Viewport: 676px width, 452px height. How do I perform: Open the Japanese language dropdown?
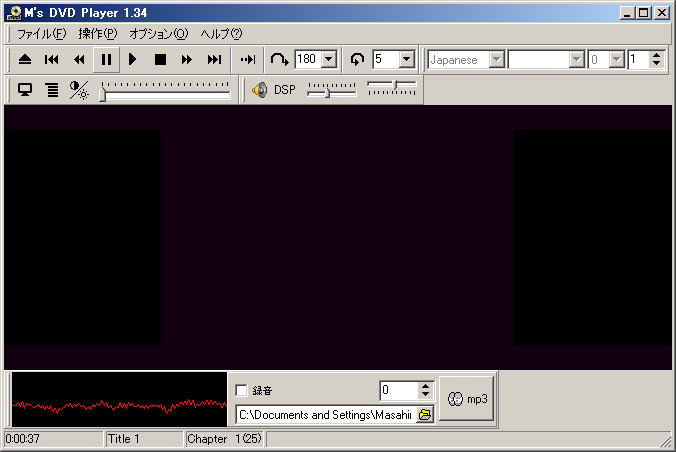(496, 60)
